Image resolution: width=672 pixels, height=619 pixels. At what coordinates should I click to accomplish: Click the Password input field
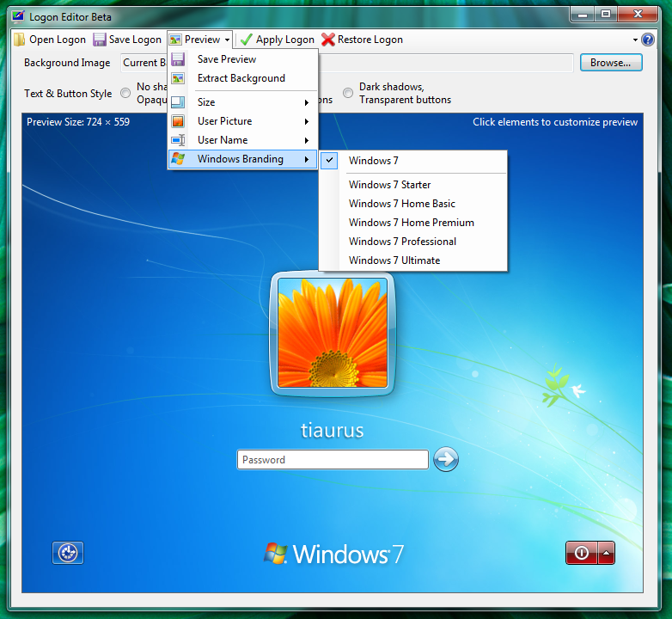(333, 460)
